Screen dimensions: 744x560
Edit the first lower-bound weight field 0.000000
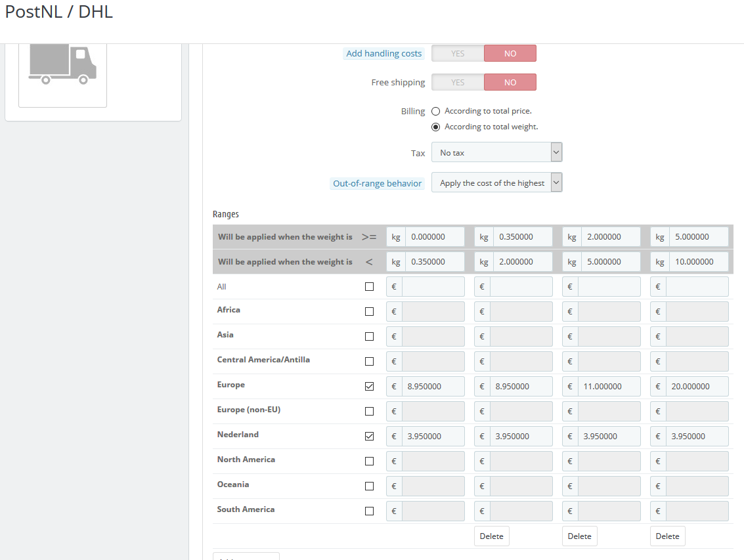click(x=434, y=237)
